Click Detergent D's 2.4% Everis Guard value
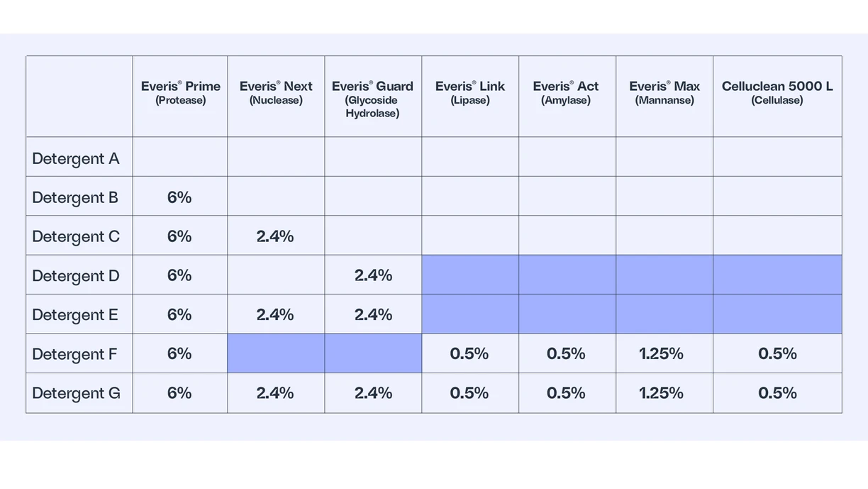 (373, 275)
